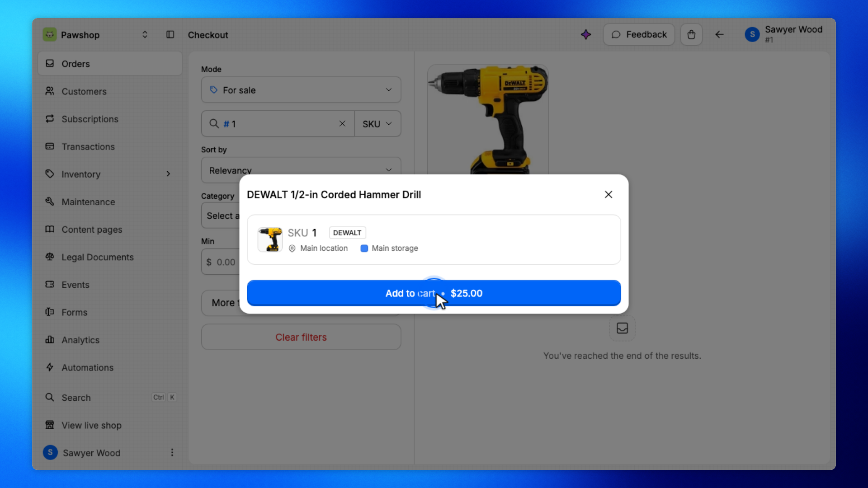Viewport: 868px width, 488px height.
Task: Click the purple sparkle AI icon
Action: pyautogui.click(x=586, y=35)
